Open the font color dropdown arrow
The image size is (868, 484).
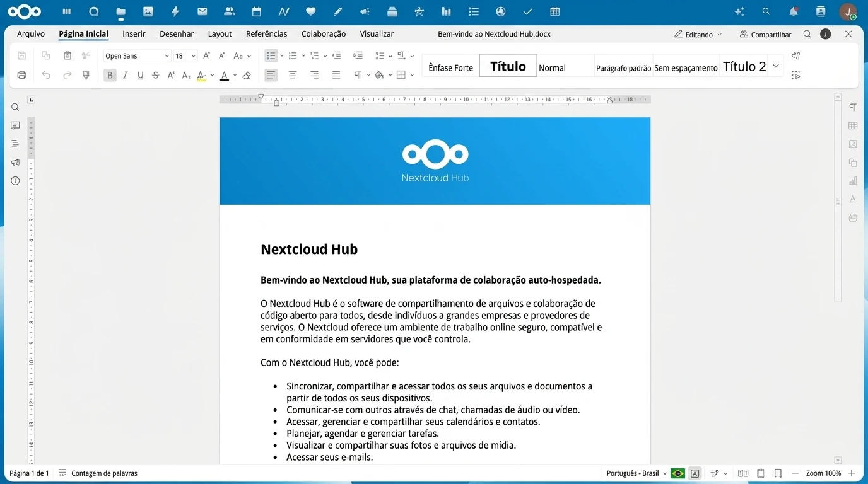[x=235, y=75]
